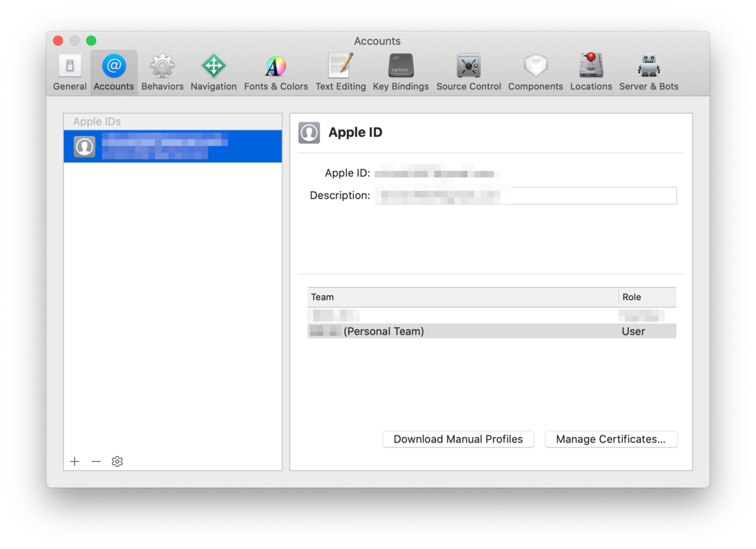Open Source Control preferences

[x=469, y=72]
